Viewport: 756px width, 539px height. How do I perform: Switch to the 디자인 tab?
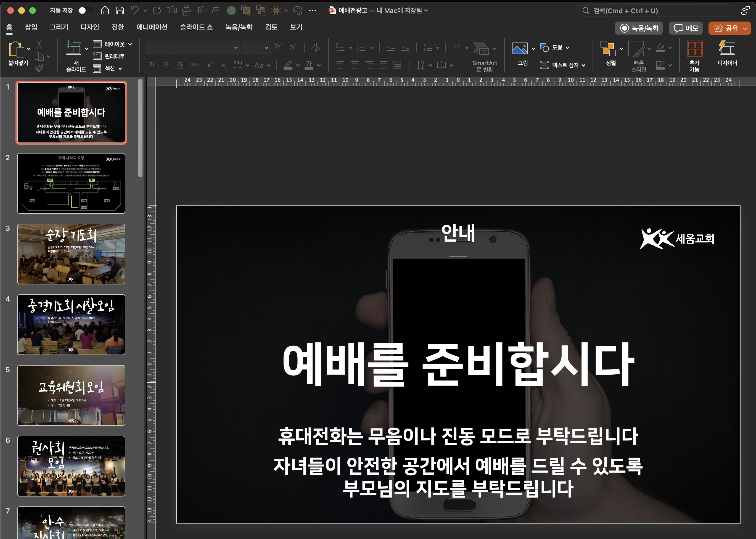pyautogui.click(x=90, y=27)
